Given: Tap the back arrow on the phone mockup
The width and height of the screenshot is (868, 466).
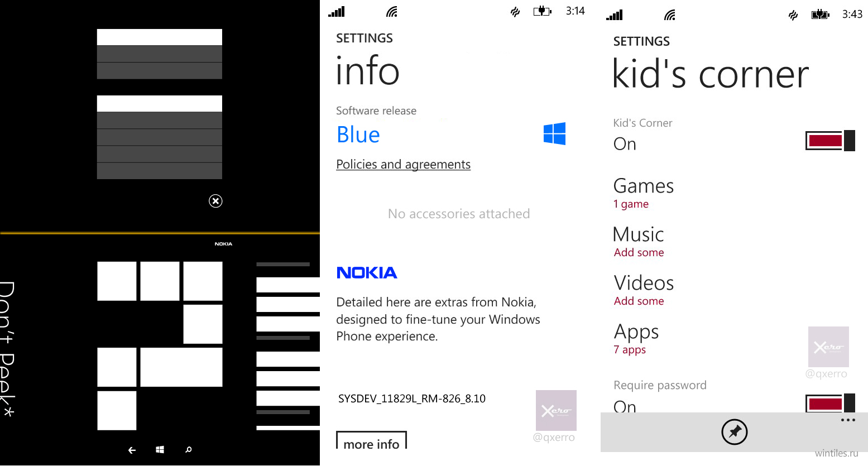Looking at the screenshot, I should tap(132, 450).
